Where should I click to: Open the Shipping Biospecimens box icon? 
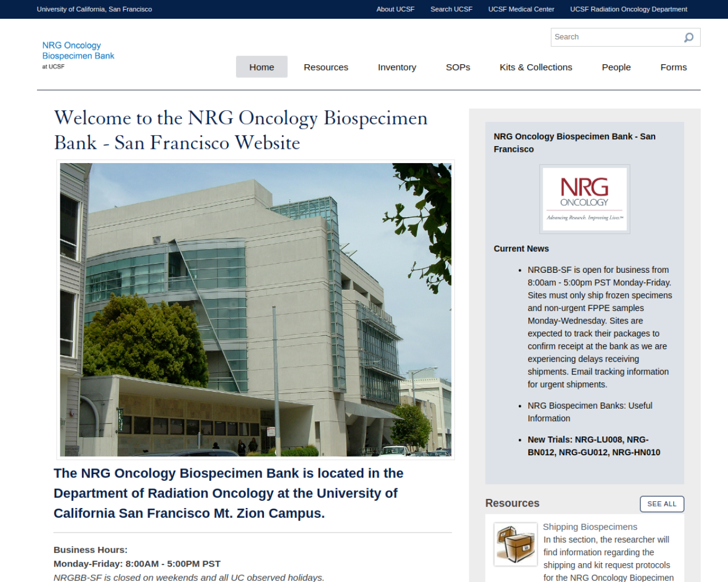click(x=515, y=544)
